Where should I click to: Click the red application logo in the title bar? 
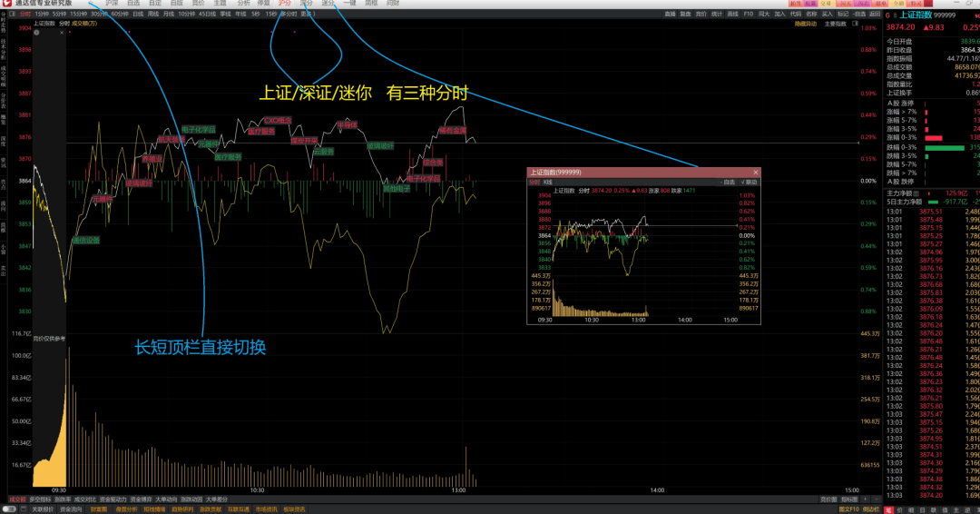7,3
